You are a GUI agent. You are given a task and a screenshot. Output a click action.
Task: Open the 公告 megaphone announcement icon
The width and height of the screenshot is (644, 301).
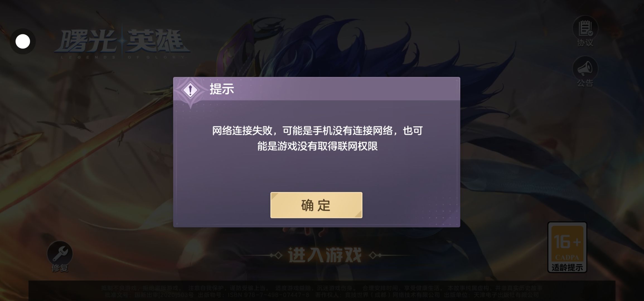[585, 69]
